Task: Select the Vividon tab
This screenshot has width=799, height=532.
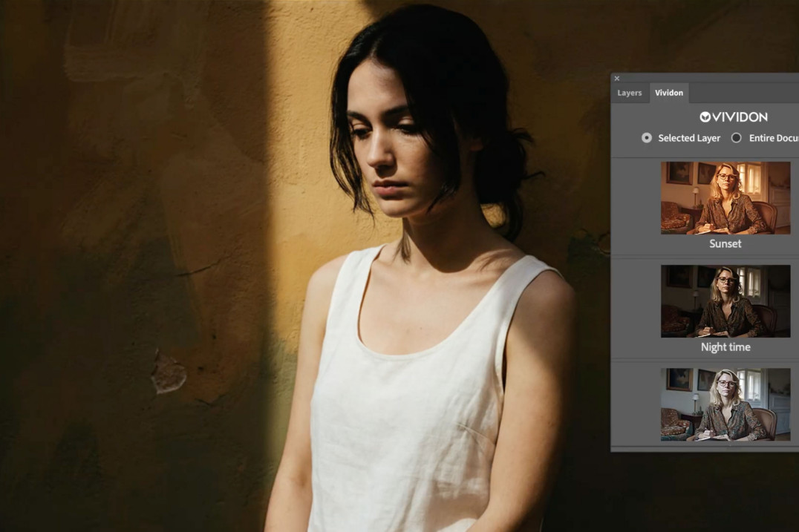Action: pos(668,93)
